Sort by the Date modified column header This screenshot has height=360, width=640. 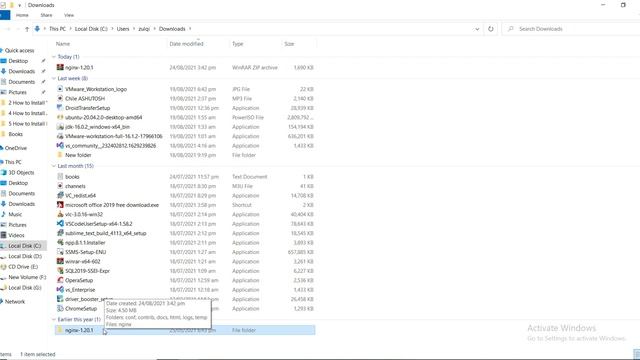pyautogui.click(x=186, y=44)
